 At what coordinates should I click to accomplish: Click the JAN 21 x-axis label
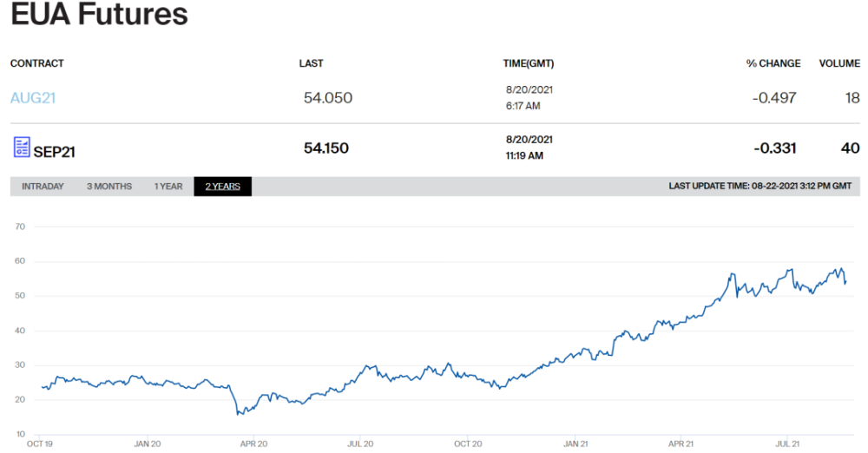pos(575,444)
